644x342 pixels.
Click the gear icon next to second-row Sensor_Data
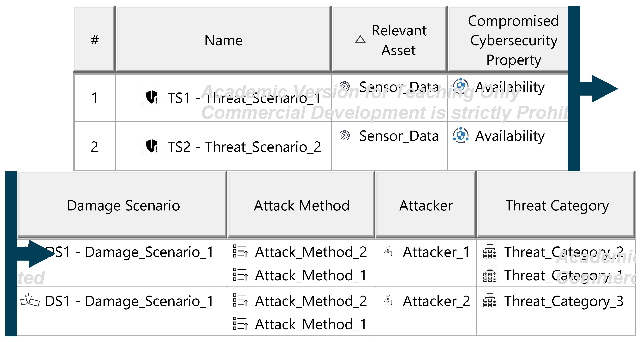click(x=345, y=135)
